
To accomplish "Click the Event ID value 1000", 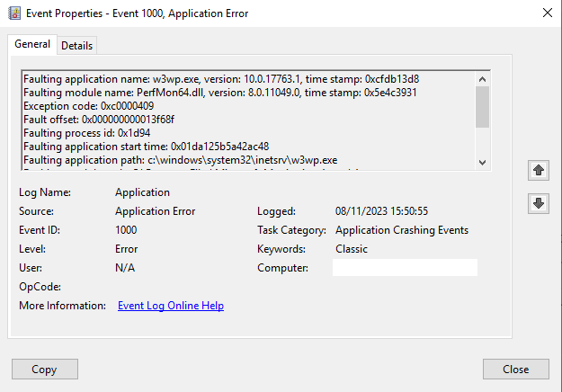I will click(126, 230).
